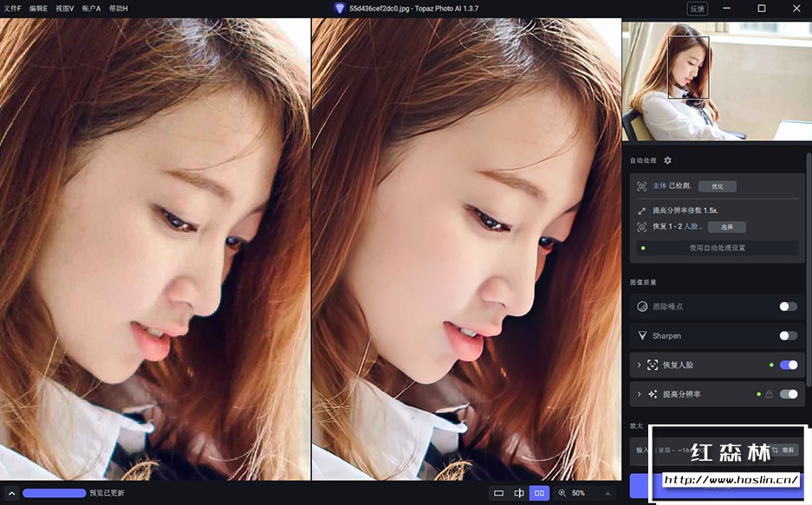Enable the Sharpen toggle
Viewport: 812px width, 505px height.
tap(789, 336)
